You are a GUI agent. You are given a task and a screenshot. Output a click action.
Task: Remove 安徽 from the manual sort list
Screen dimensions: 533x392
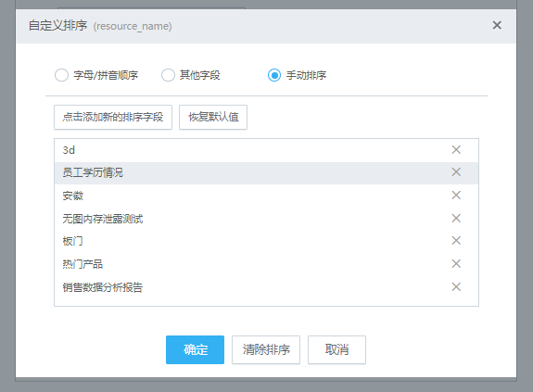point(456,195)
